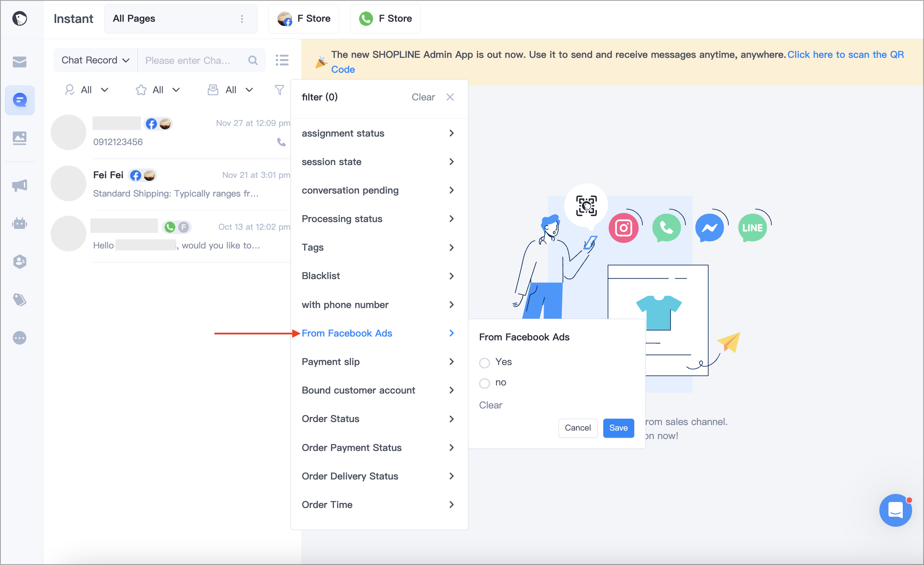
Task: Switch to the WhatsApp F Store tab
Action: (x=385, y=19)
